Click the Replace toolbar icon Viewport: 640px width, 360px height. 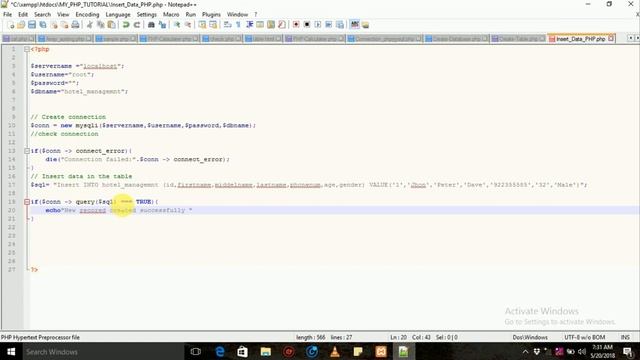tap(162, 25)
